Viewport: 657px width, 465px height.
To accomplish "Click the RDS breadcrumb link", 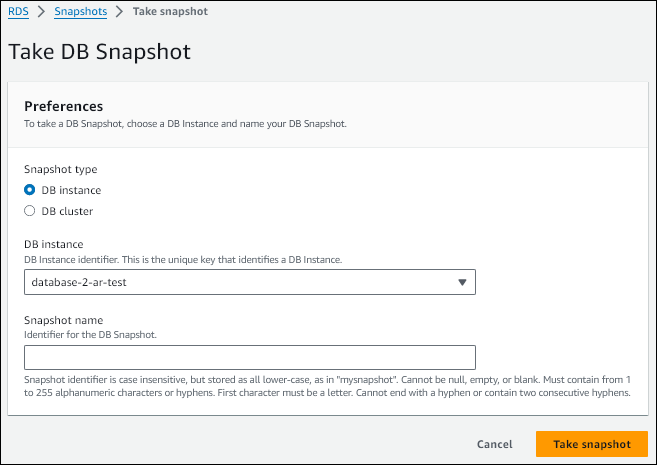I will (18, 9).
